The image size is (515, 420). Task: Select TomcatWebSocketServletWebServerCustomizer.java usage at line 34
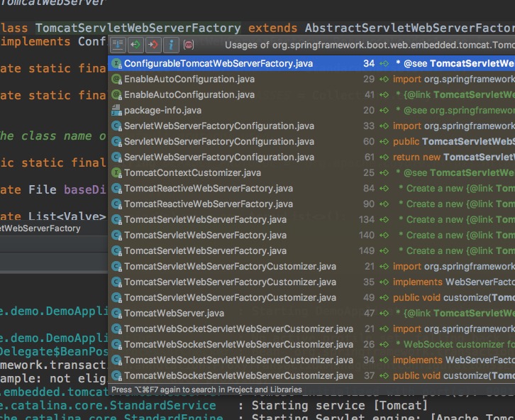311,360
